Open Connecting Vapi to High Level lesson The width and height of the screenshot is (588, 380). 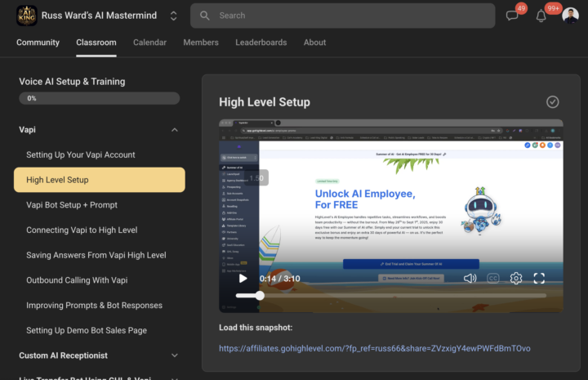(x=100, y=230)
